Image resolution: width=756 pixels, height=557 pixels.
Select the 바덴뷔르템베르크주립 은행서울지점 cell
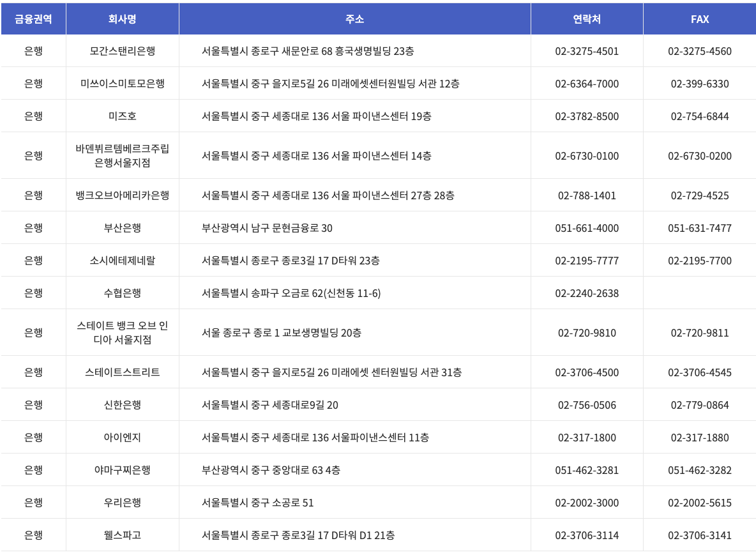pyautogui.click(x=123, y=156)
